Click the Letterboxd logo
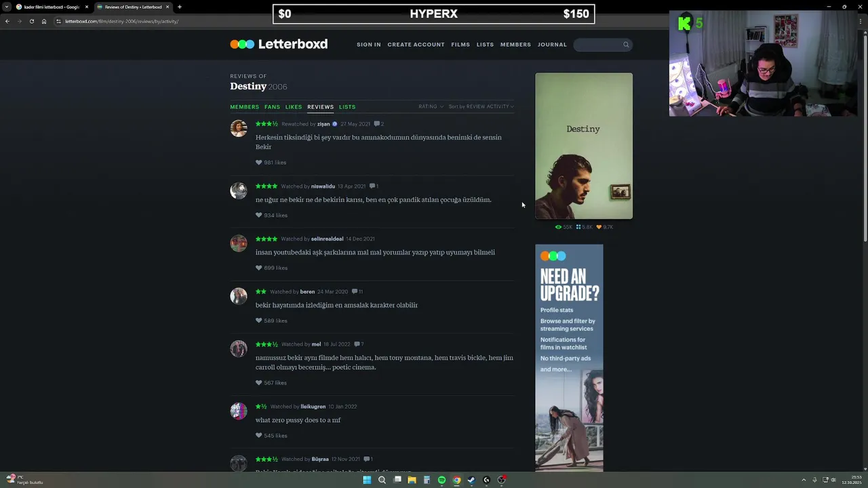The width and height of the screenshot is (868, 488). click(279, 44)
